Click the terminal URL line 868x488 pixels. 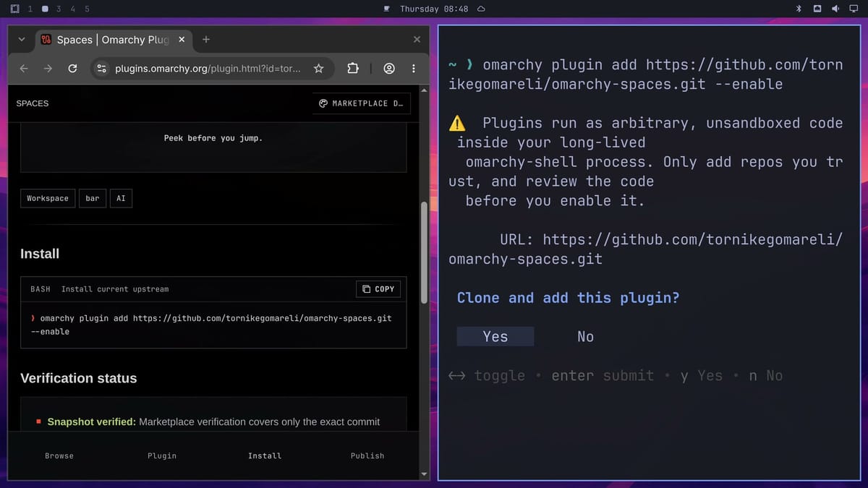click(645, 249)
